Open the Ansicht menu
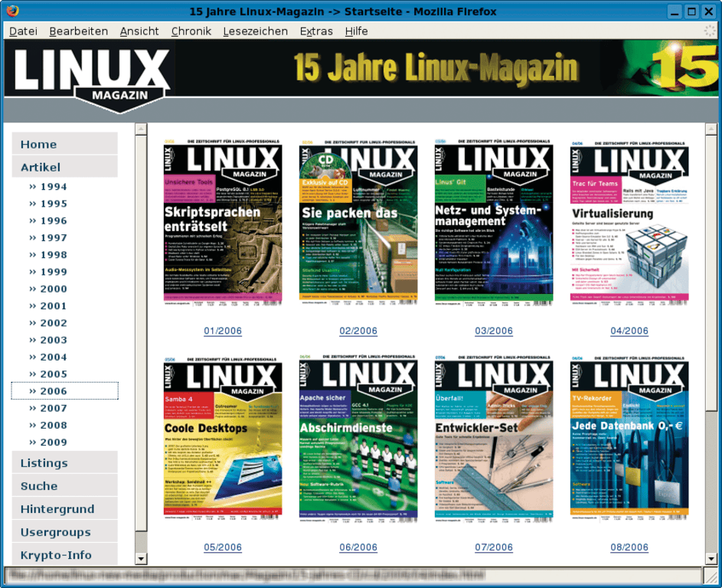Viewport: 722px width, 588px height. click(x=139, y=31)
